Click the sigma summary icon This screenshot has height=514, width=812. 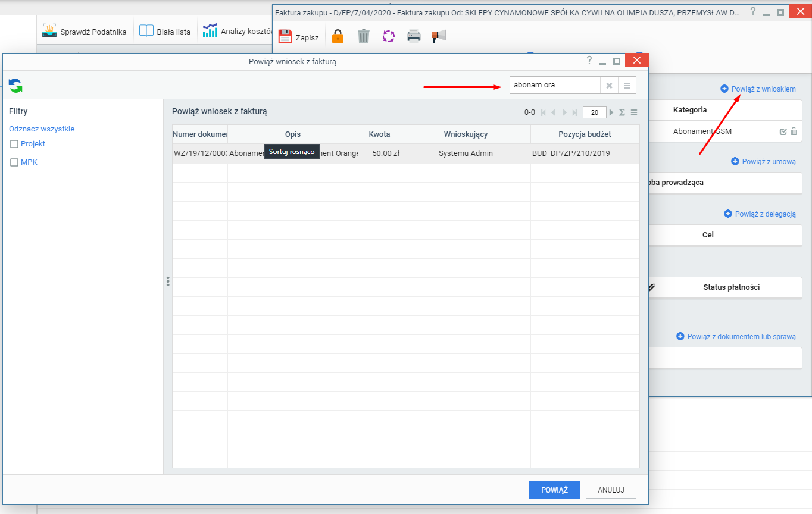click(622, 112)
